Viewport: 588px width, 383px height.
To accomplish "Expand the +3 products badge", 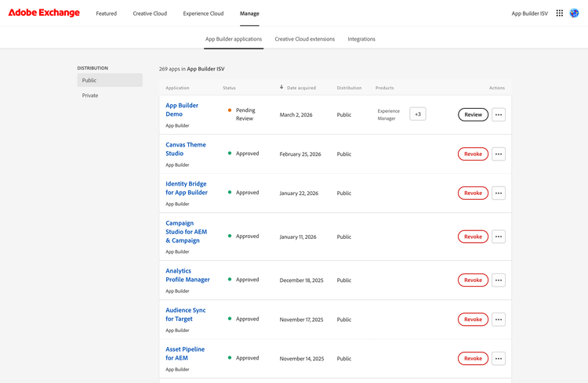I will click(418, 114).
